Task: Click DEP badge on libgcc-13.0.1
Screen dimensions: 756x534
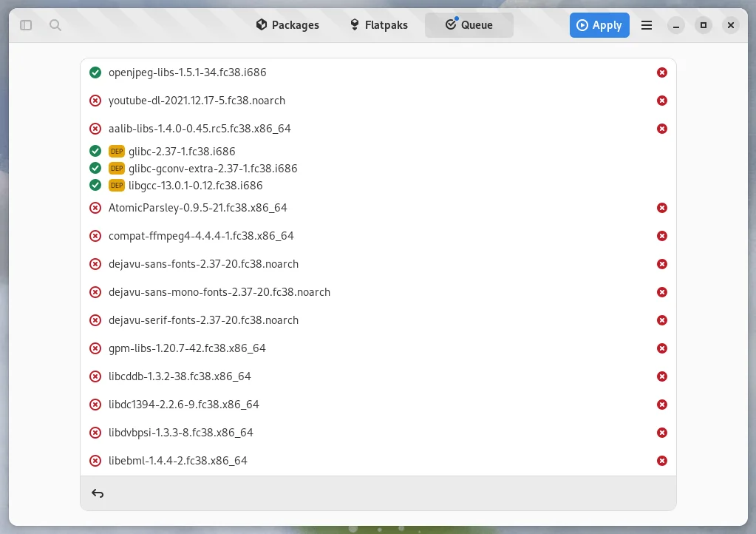Action: [x=117, y=185]
